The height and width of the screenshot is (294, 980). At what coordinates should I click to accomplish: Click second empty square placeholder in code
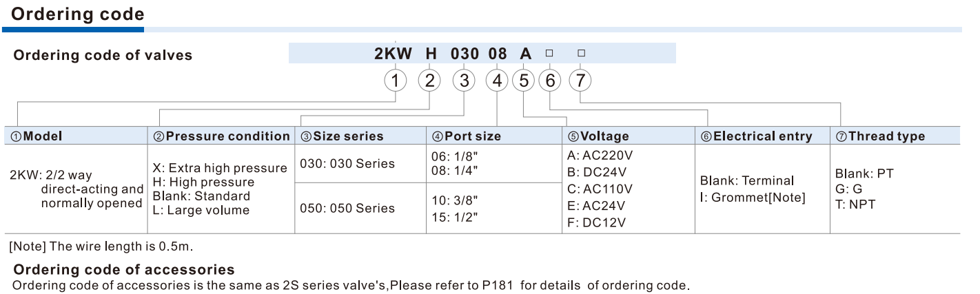(x=582, y=53)
